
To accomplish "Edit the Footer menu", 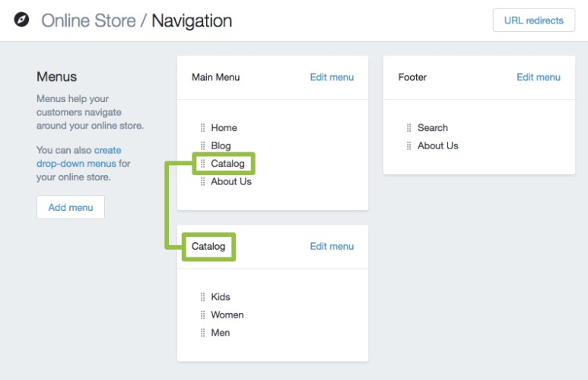I will [x=538, y=77].
